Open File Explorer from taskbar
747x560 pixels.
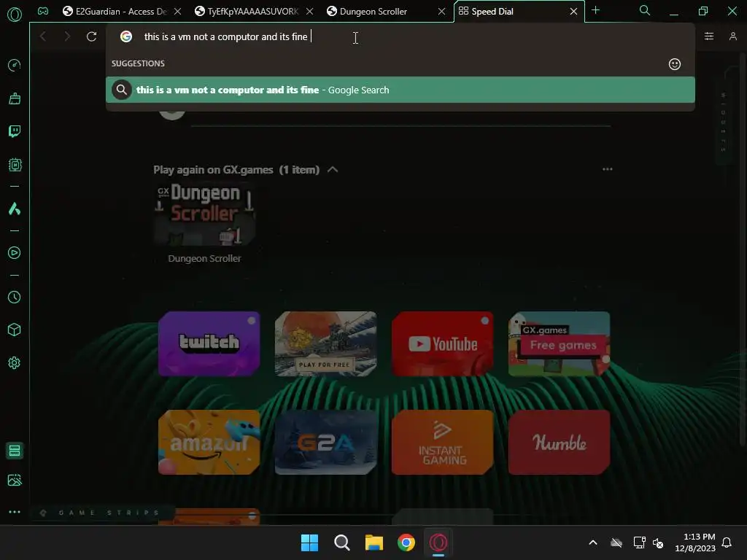pos(374,542)
